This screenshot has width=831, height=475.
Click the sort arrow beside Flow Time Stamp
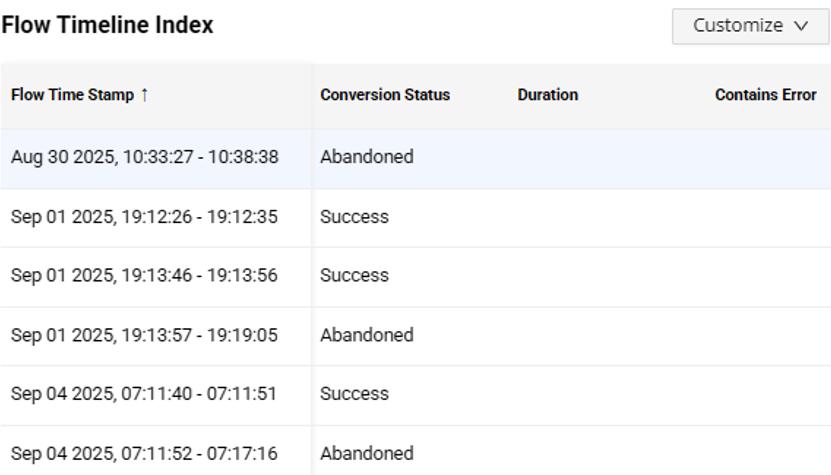(145, 95)
